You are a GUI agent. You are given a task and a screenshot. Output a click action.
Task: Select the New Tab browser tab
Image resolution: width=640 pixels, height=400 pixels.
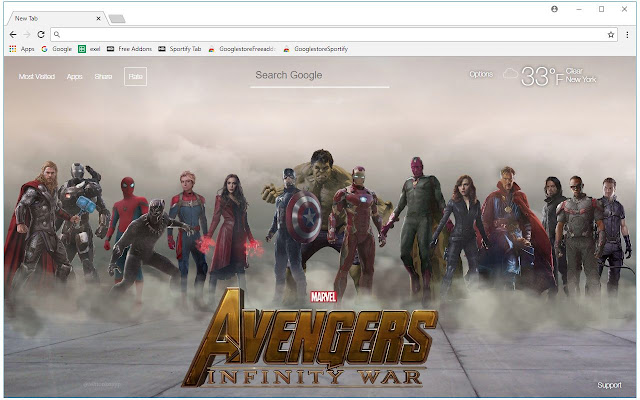(55, 18)
